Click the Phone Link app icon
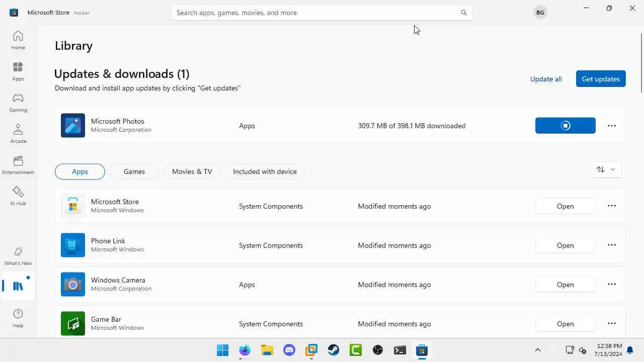644x362 pixels. tap(73, 245)
